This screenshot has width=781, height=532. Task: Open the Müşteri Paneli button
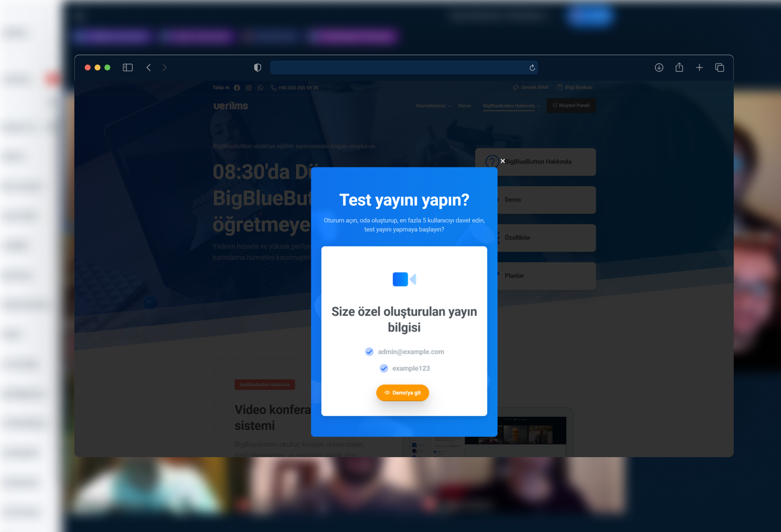pyautogui.click(x=571, y=105)
